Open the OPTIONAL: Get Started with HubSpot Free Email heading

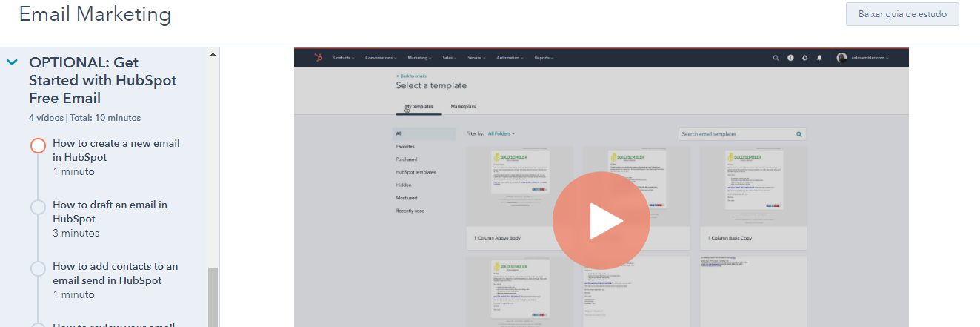click(103, 80)
